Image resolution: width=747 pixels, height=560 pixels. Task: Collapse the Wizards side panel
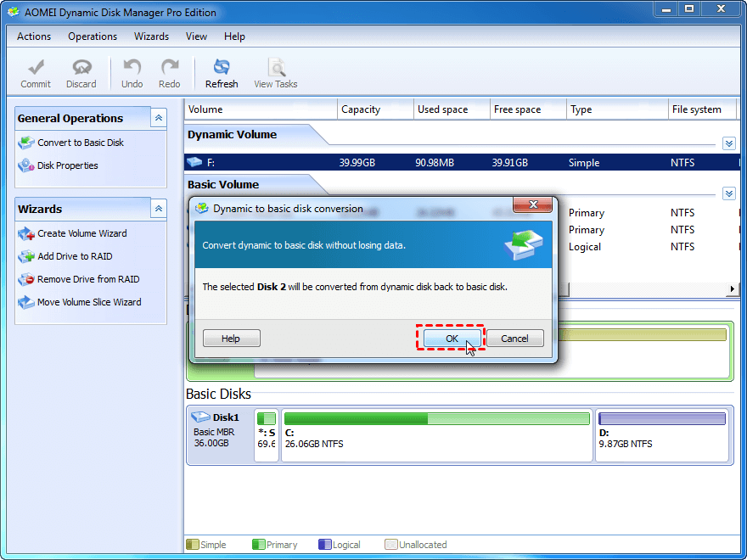(x=159, y=209)
